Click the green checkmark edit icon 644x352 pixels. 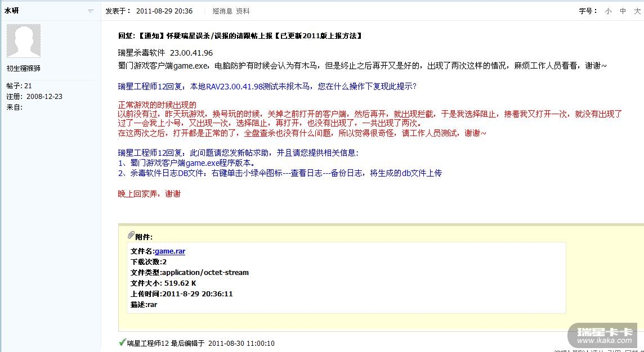(x=122, y=342)
